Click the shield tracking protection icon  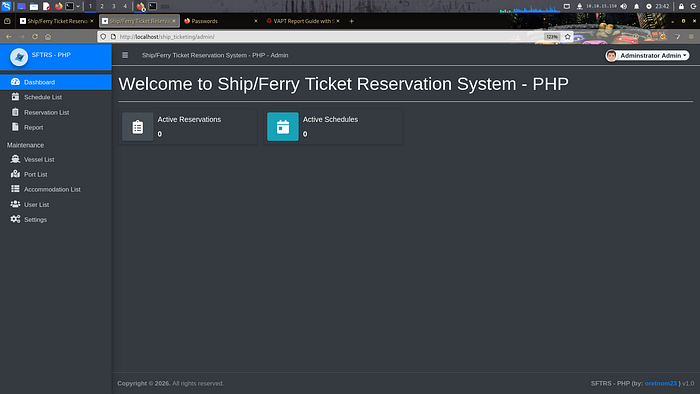tap(103, 37)
